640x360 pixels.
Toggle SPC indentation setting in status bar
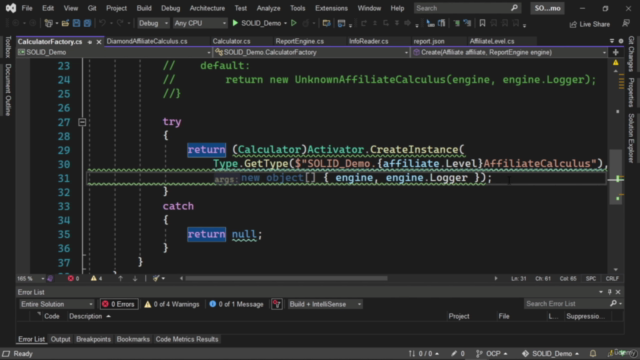coord(591,278)
